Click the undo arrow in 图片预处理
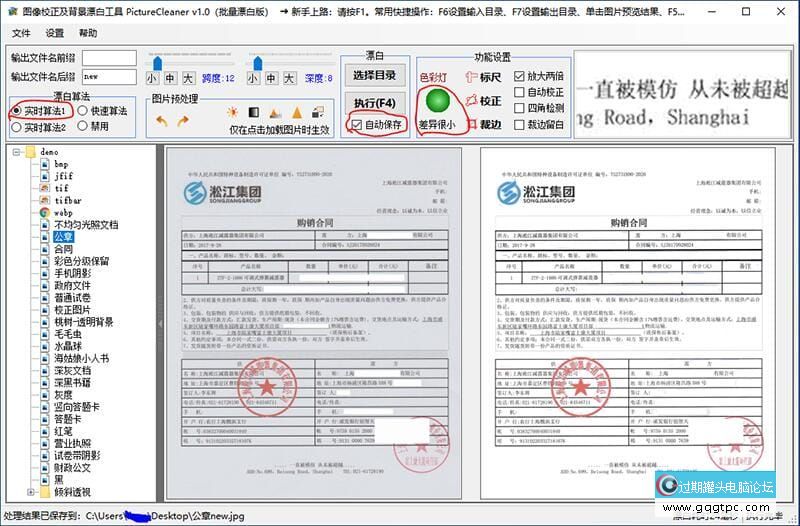The image size is (800, 526). pyautogui.click(x=162, y=121)
